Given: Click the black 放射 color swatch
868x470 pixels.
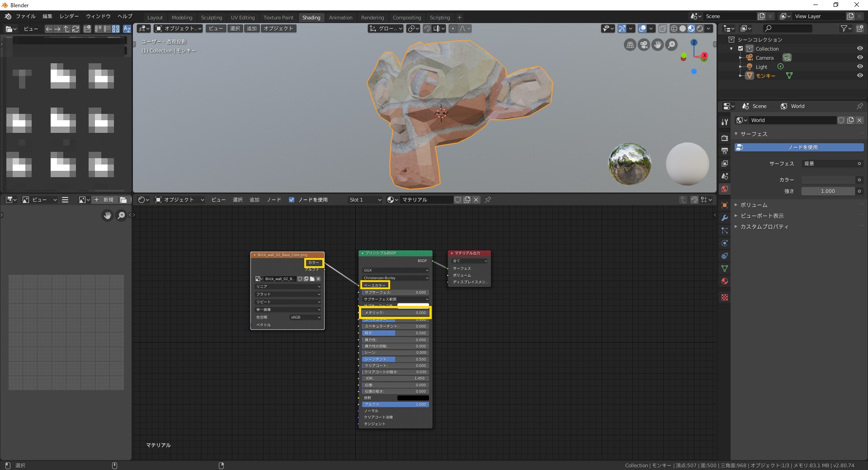Looking at the screenshot, I should coord(413,398).
